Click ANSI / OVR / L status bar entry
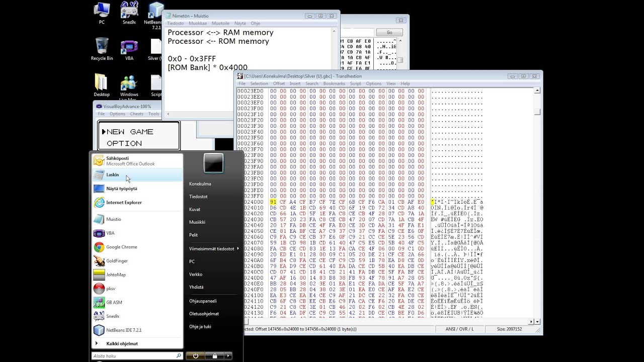The image size is (644, 362). click(x=459, y=329)
